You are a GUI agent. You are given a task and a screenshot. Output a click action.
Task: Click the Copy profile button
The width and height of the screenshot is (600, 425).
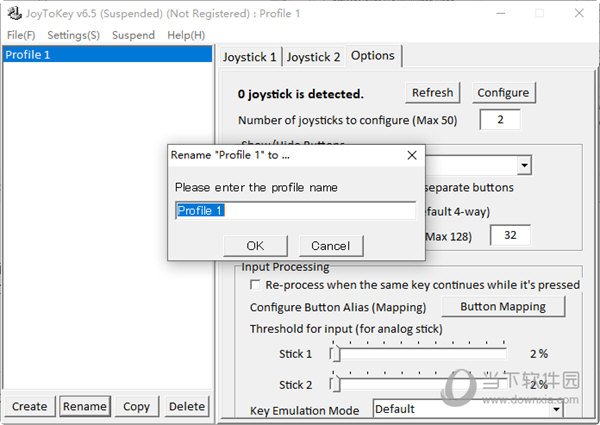(136, 406)
